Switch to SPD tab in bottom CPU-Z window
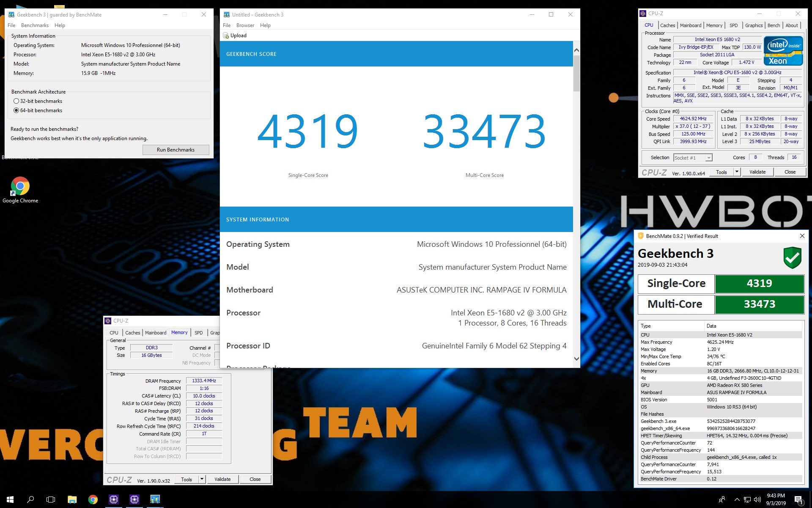812x508 pixels. tap(198, 333)
